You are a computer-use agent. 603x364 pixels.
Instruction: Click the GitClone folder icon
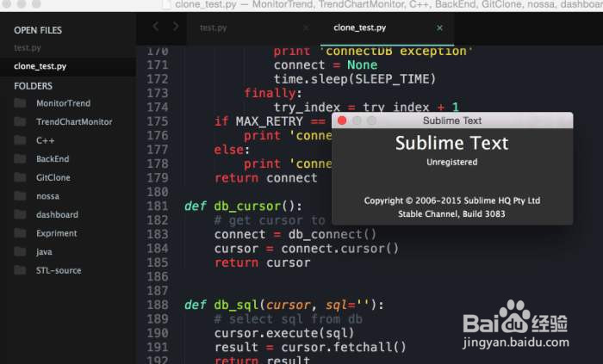(20, 177)
